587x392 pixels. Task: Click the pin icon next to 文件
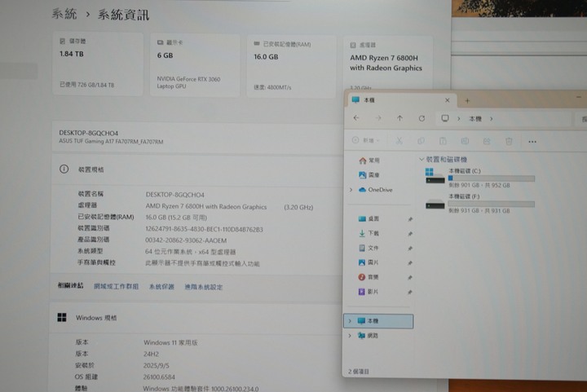[410, 249]
